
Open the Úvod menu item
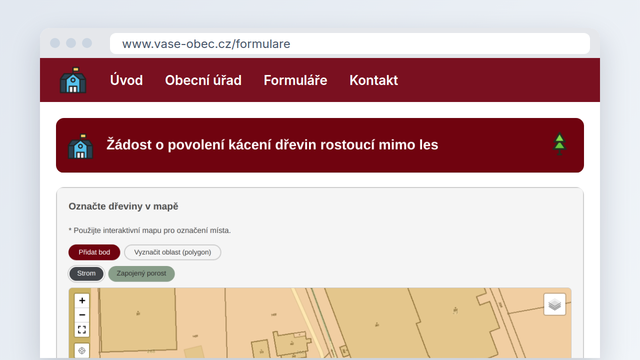click(x=127, y=80)
